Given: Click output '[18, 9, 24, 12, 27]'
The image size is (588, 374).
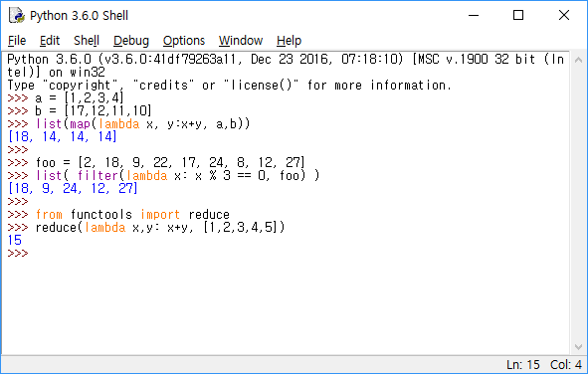Looking at the screenshot, I should [73, 188].
